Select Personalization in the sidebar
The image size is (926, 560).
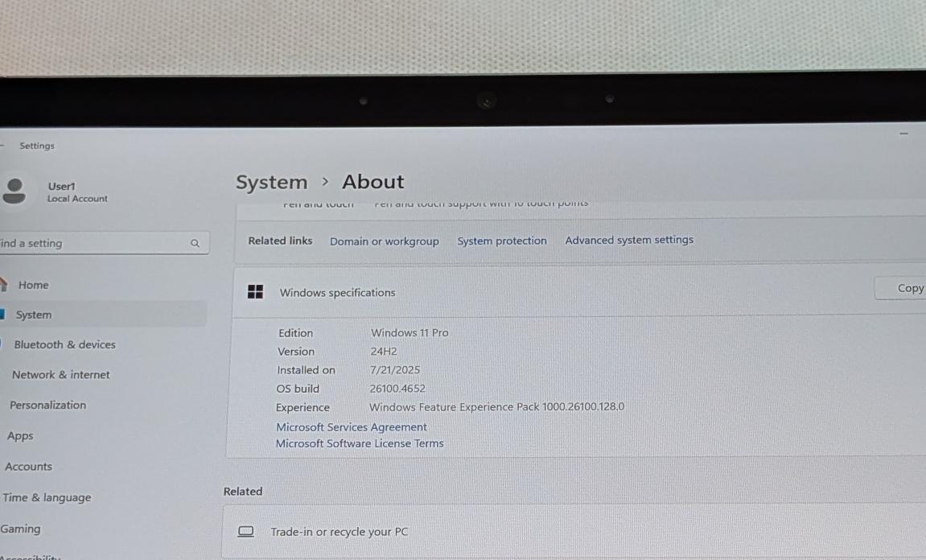click(47, 405)
